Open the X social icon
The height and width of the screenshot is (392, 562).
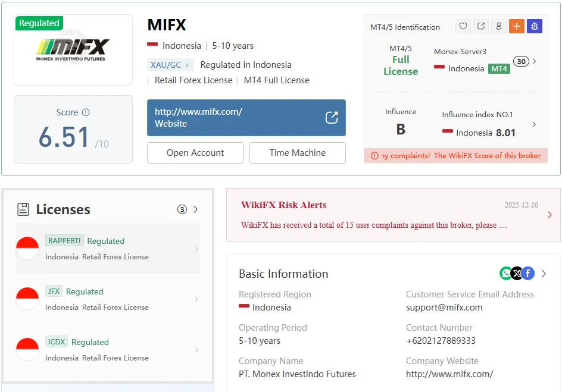coord(517,274)
